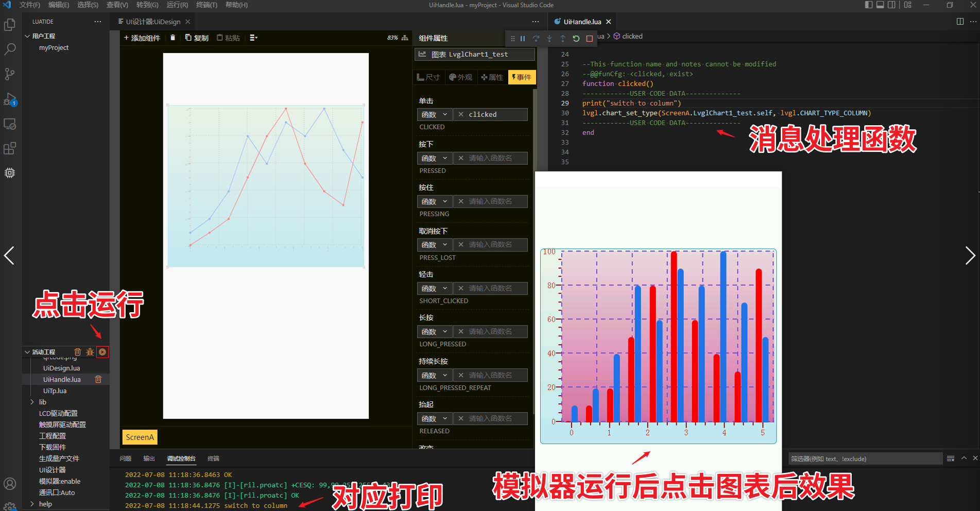Viewport: 980px width, 511px height.
Task: Open the 轻击 event type dropdown
Action: coord(435,288)
